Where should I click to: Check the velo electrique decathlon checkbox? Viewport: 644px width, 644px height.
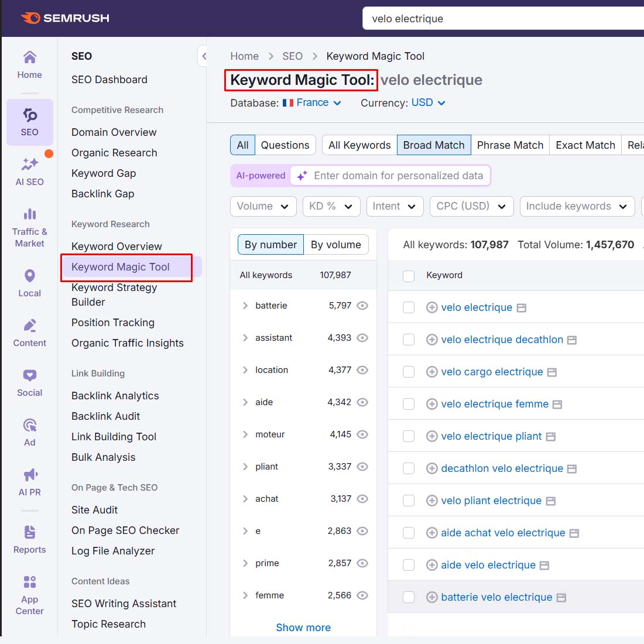pyautogui.click(x=409, y=340)
